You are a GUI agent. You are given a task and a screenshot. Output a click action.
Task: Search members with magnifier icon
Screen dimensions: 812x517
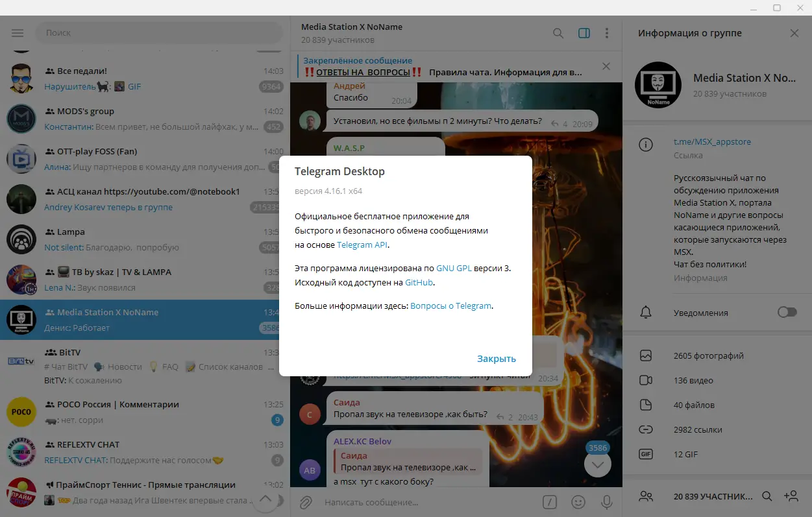pyautogui.click(x=767, y=496)
